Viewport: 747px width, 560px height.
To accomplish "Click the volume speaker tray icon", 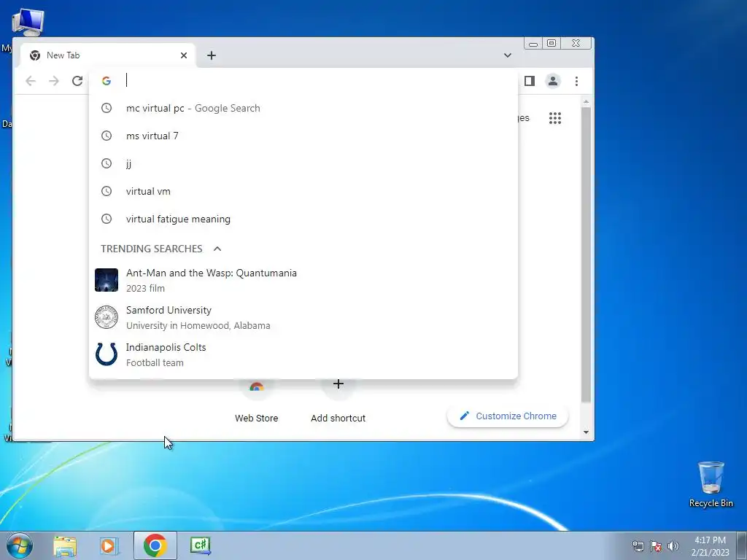I will [673, 546].
